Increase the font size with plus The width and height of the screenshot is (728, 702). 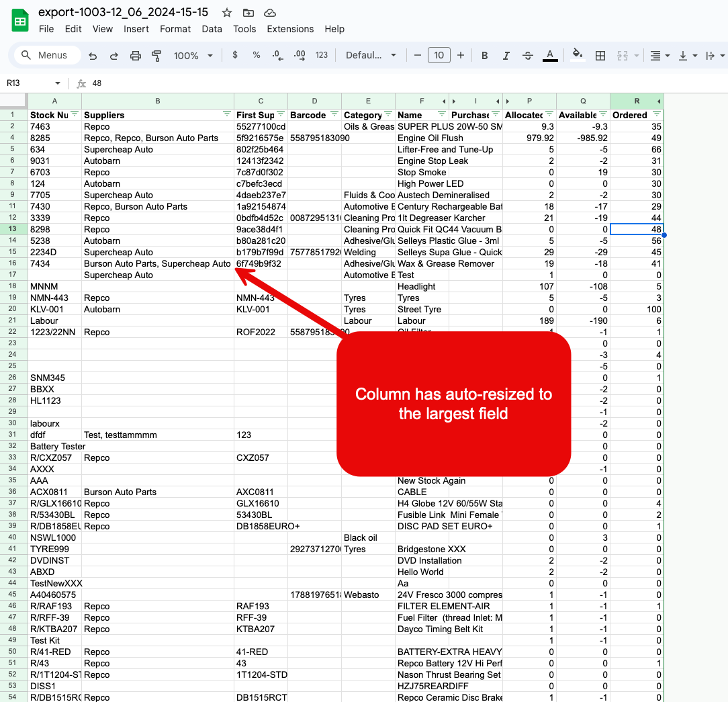[x=461, y=55]
